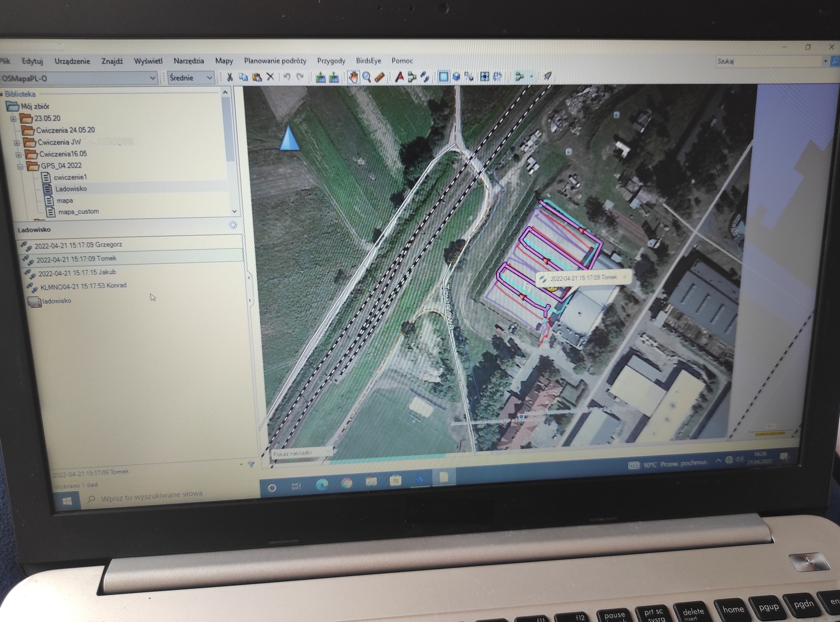Toggle 3D map view cube
The width and height of the screenshot is (840, 622).
pos(456,77)
